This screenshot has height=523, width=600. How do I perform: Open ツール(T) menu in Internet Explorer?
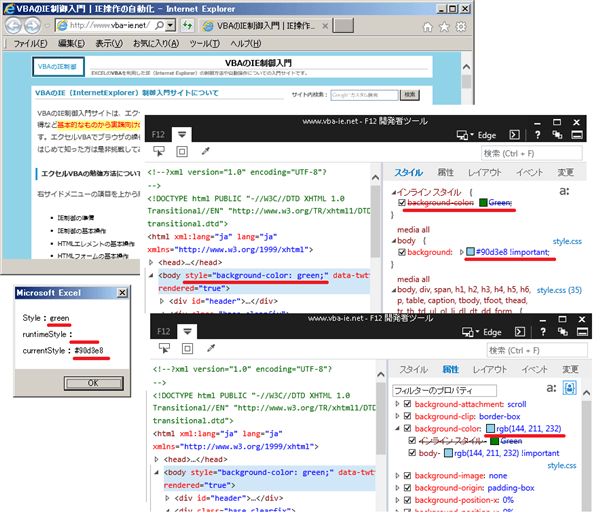click(204, 44)
